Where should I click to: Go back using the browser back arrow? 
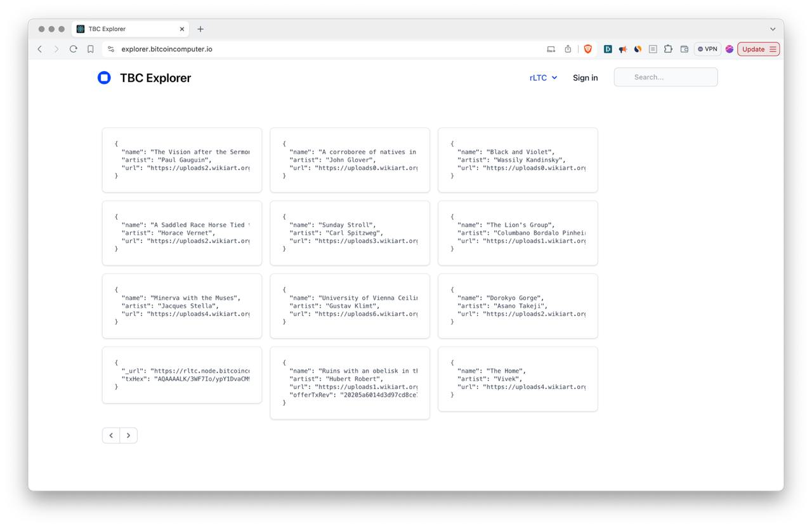pyautogui.click(x=39, y=49)
